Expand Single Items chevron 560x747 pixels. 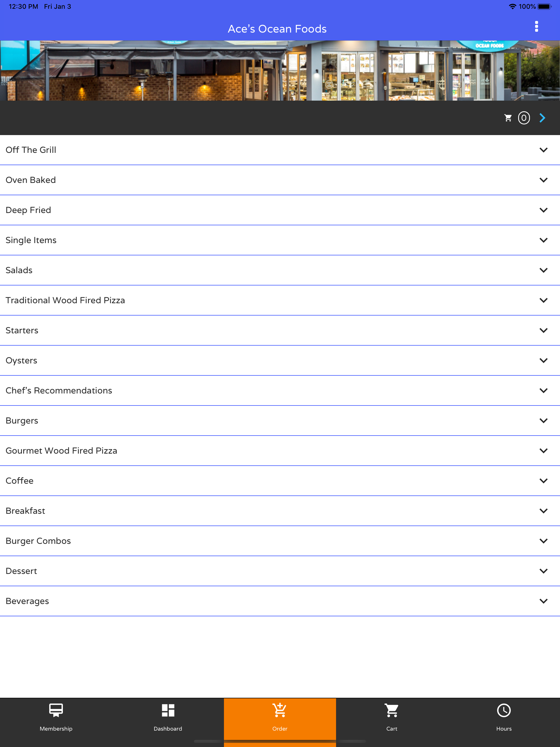click(543, 240)
